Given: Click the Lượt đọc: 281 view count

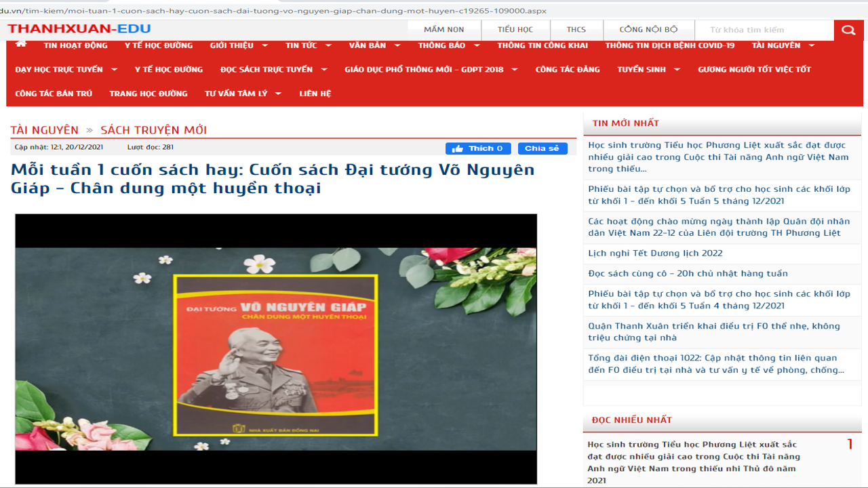Looking at the screenshot, I should [151, 147].
